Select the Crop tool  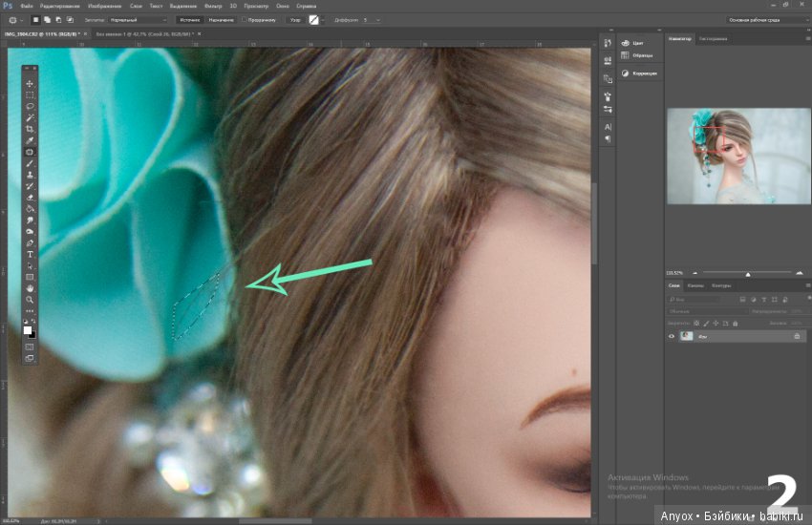30,129
